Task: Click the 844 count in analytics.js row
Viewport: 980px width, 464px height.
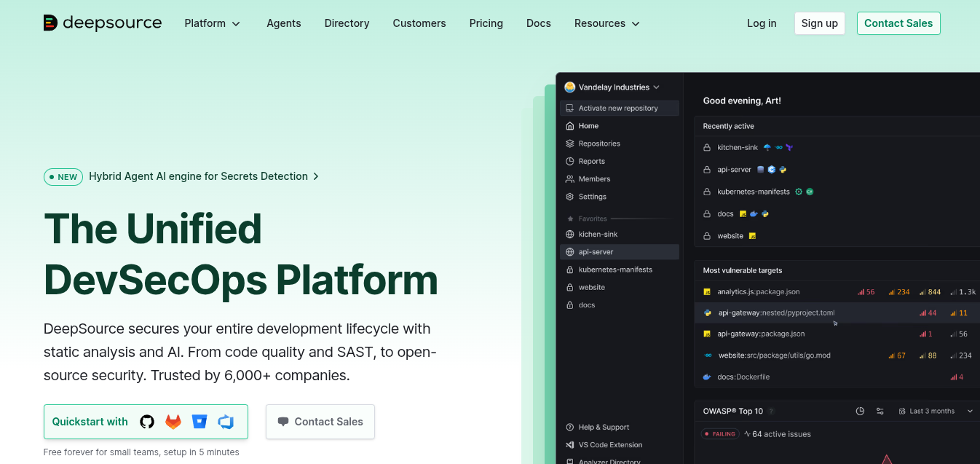Action: tap(934, 292)
